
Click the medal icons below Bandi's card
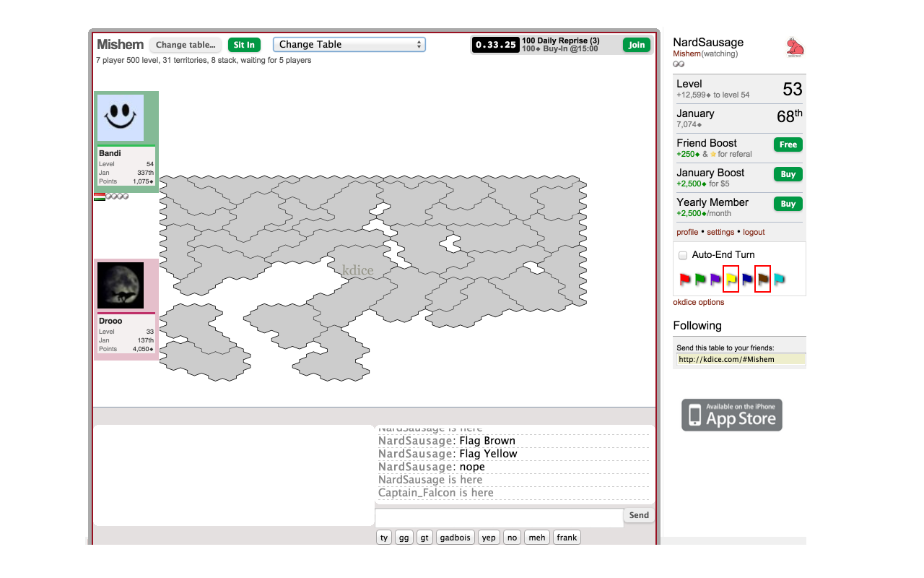[x=118, y=197]
